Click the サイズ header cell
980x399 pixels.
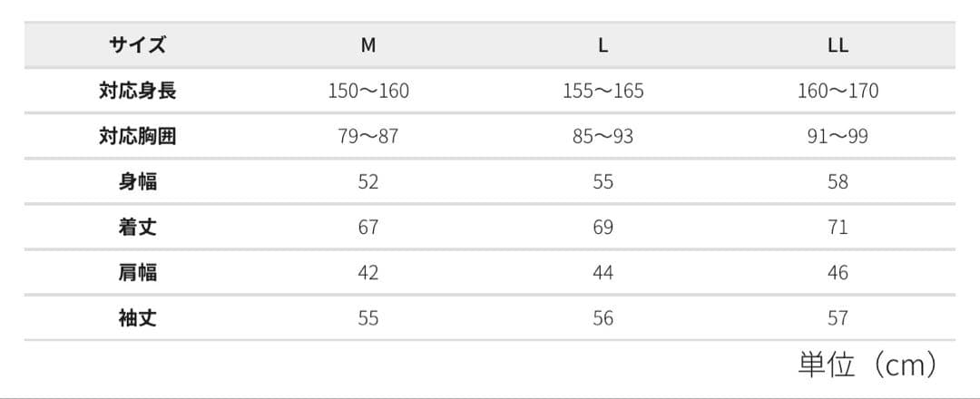138,45
